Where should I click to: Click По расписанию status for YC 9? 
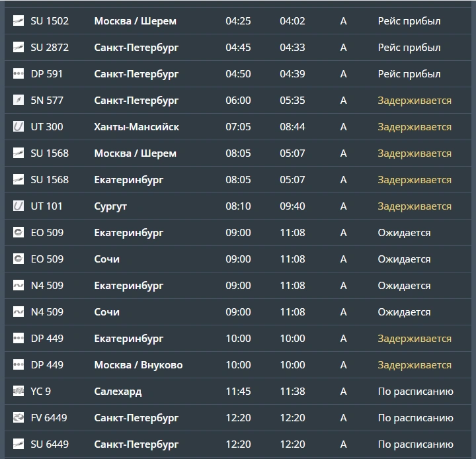click(415, 392)
